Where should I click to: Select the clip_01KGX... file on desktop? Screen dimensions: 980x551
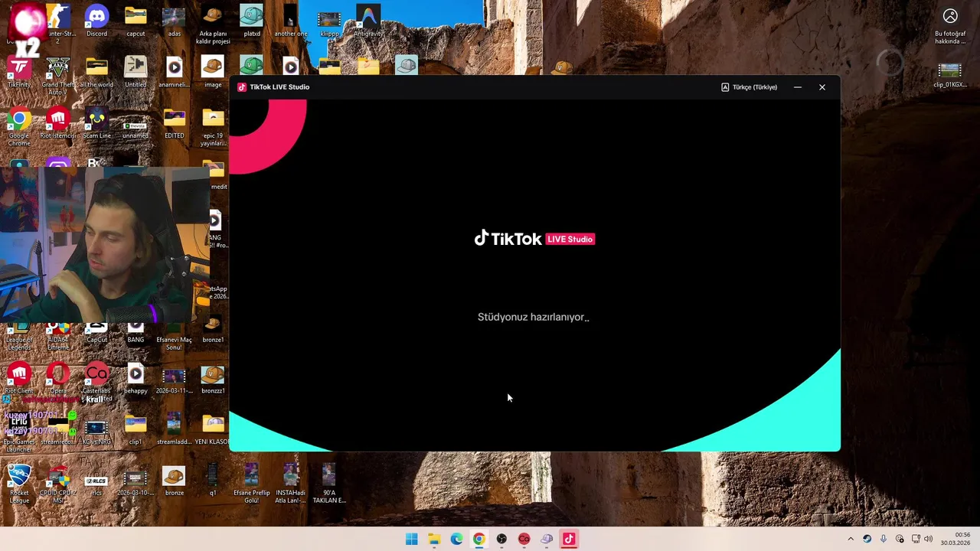[949, 75]
